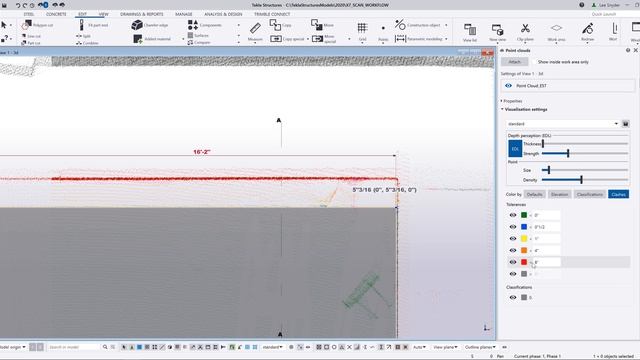Open the Components dropdown arrow
Viewport: 640px width, 360px height.
click(239, 25)
